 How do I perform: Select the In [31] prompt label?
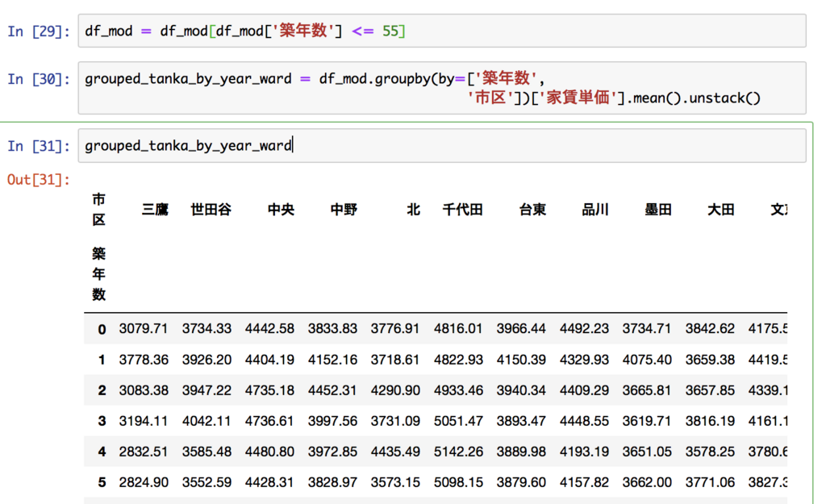pyautogui.click(x=39, y=146)
